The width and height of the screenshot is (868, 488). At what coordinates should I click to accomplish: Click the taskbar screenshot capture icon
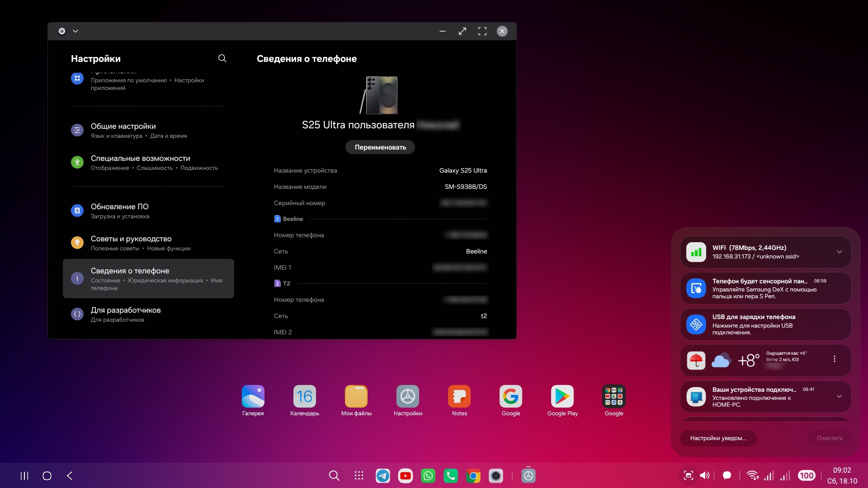point(688,475)
